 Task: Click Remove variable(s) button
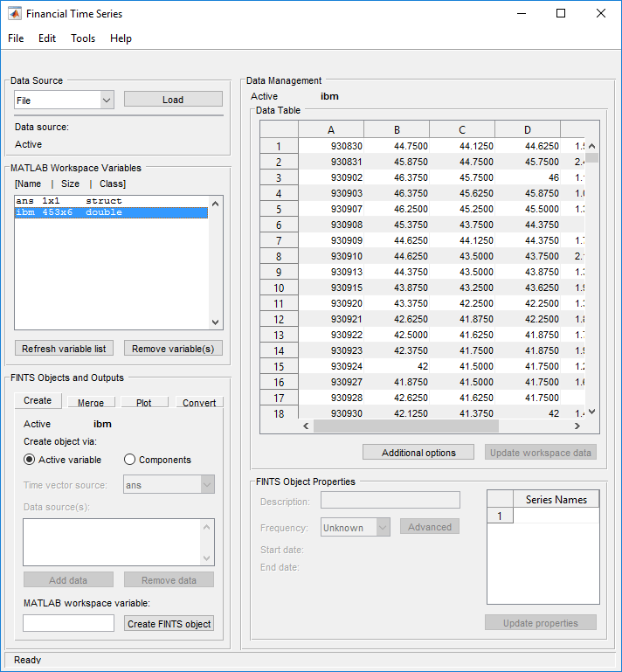173,349
